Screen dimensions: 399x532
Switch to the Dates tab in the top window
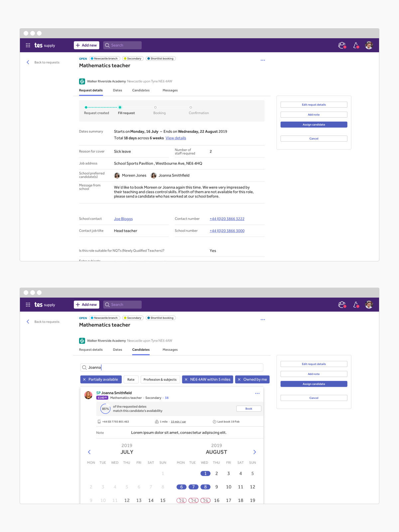(117, 90)
